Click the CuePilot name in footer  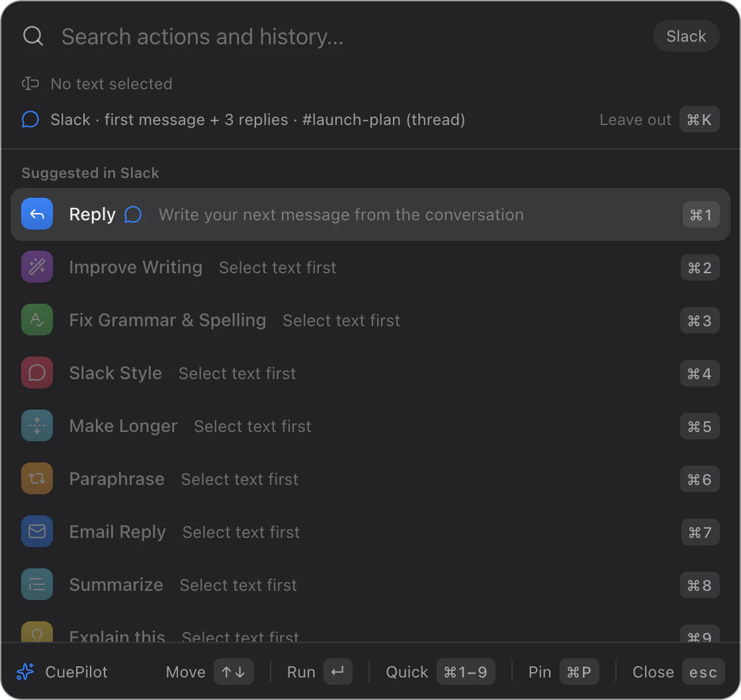click(77, 672)
